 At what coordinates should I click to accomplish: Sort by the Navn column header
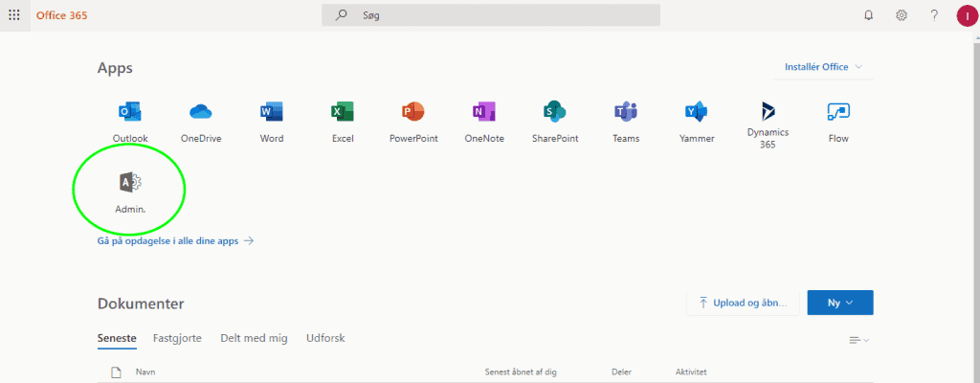click(x=145, y=372)
